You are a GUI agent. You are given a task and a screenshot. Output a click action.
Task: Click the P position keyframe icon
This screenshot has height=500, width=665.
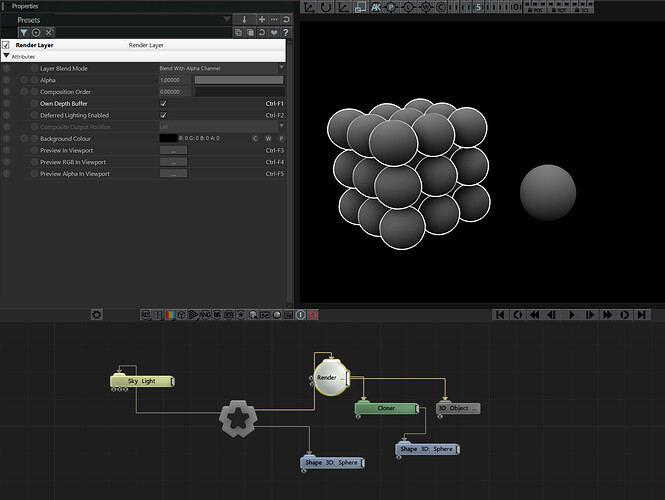point(391,7)
